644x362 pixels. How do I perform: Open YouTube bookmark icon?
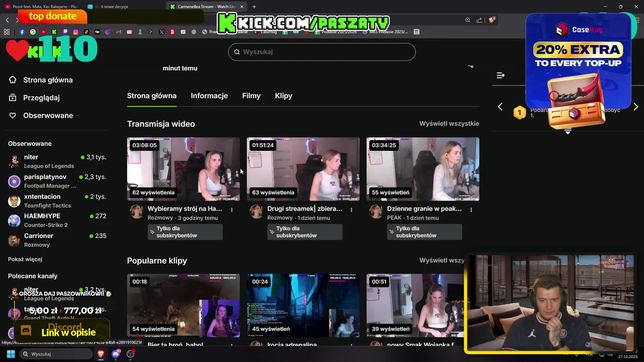coord(44,32)
